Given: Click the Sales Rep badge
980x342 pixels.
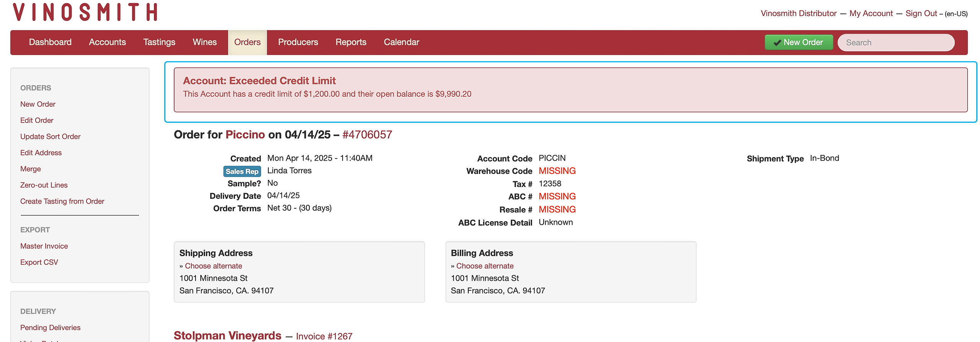Looking at the screenshot, I should pos(242,171).
